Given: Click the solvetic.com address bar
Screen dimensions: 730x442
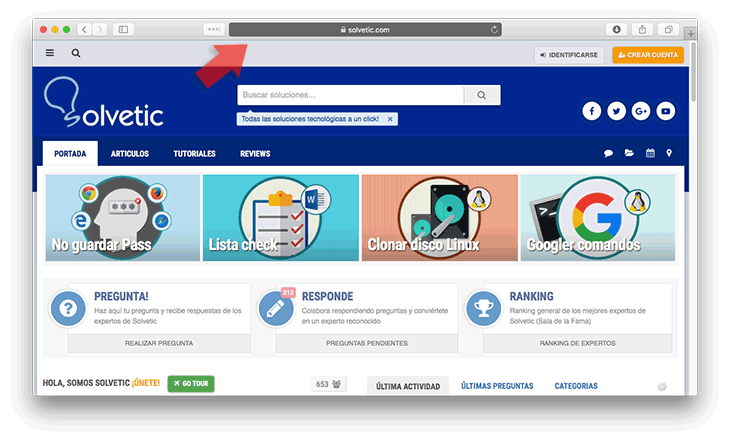Looking at the screenshot, I should pos(365,29).
